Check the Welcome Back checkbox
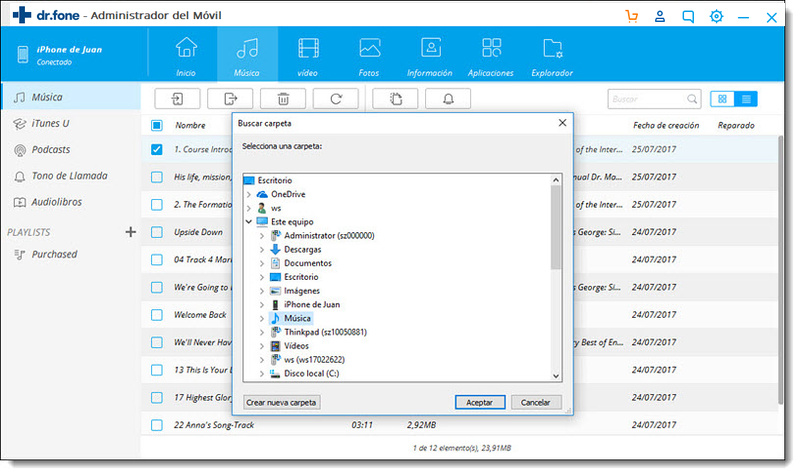 pos(157,315)
